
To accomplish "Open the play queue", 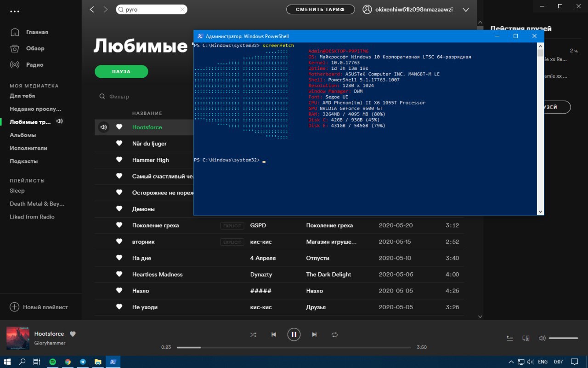I will pos(510,338).
